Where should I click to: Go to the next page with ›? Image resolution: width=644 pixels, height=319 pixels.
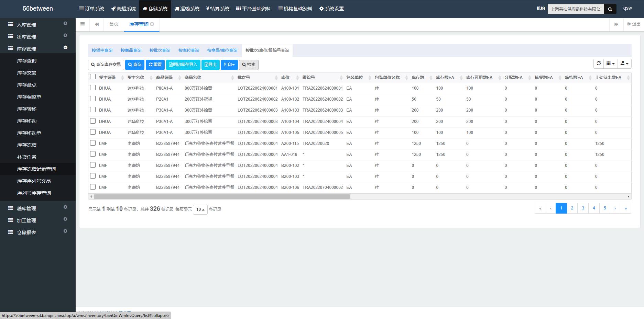click(x=615, y=208)
